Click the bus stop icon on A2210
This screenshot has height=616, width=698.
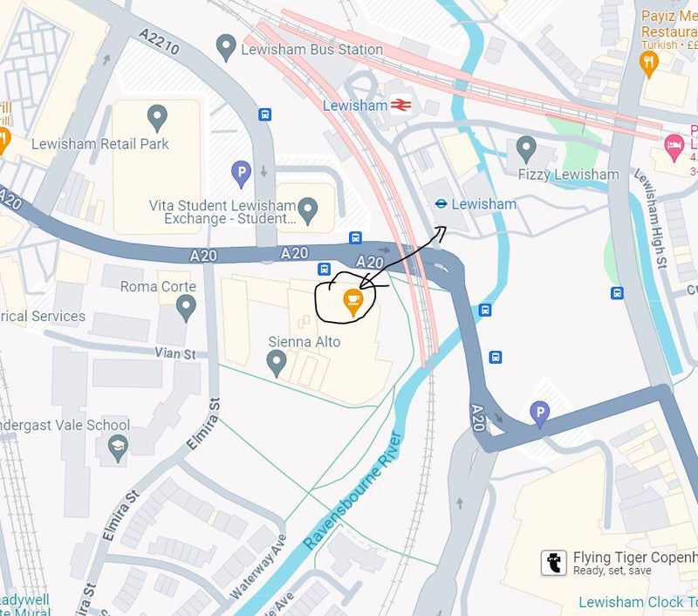265,115
